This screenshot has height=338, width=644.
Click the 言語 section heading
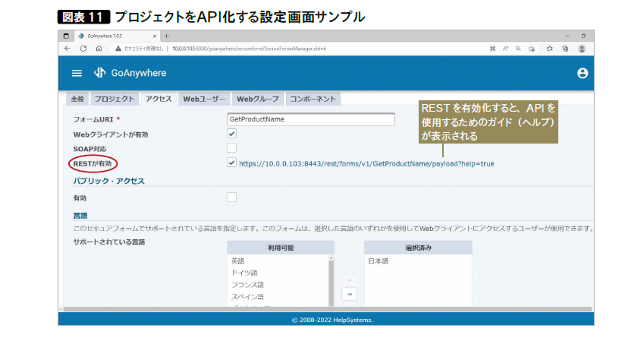(x=80, y=216)
